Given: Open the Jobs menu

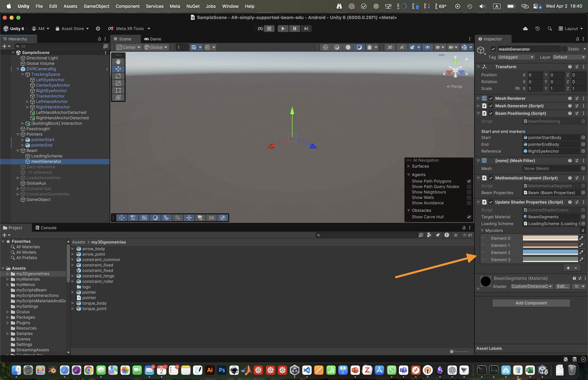Looking at the screenshot, I should (210, 6).
